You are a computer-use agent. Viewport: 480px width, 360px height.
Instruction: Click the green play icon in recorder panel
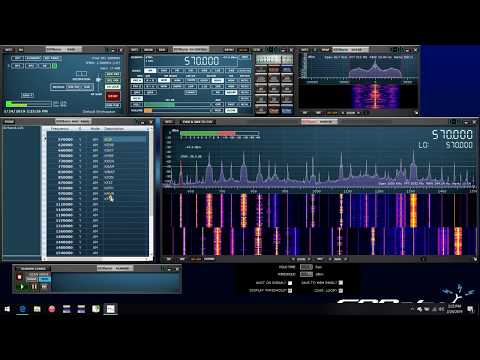tap(22, 286)
